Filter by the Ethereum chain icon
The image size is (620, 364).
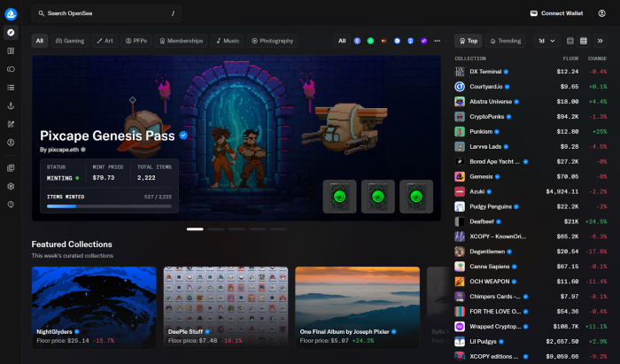click(x=357, y=41)
